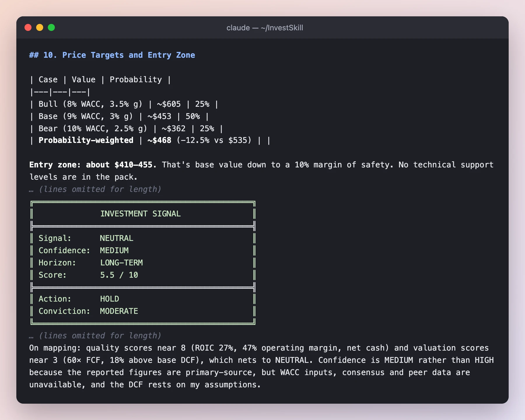
Task: Click the red close window button
Action: (x=28, y=27)
